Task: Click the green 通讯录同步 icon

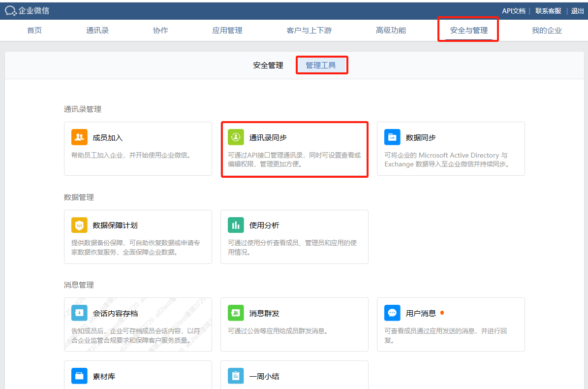Action: click(x=236, y=137)
